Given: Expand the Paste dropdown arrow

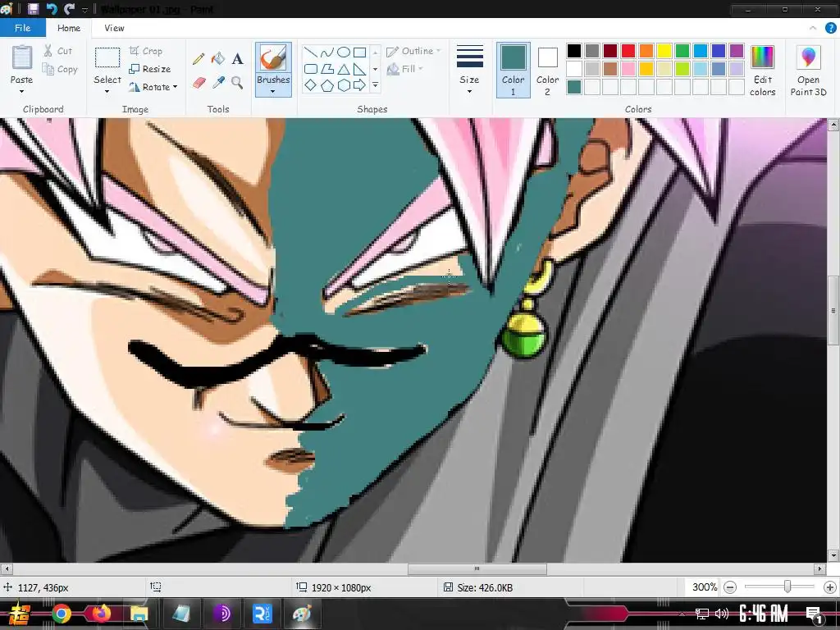Looking at the screenshot, I should click(22, 92).
